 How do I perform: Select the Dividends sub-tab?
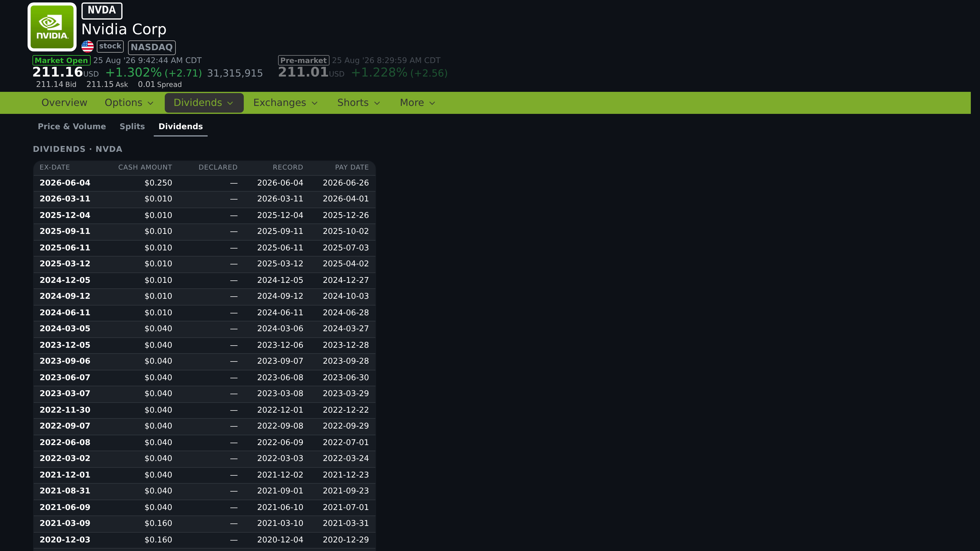[181, 127]
